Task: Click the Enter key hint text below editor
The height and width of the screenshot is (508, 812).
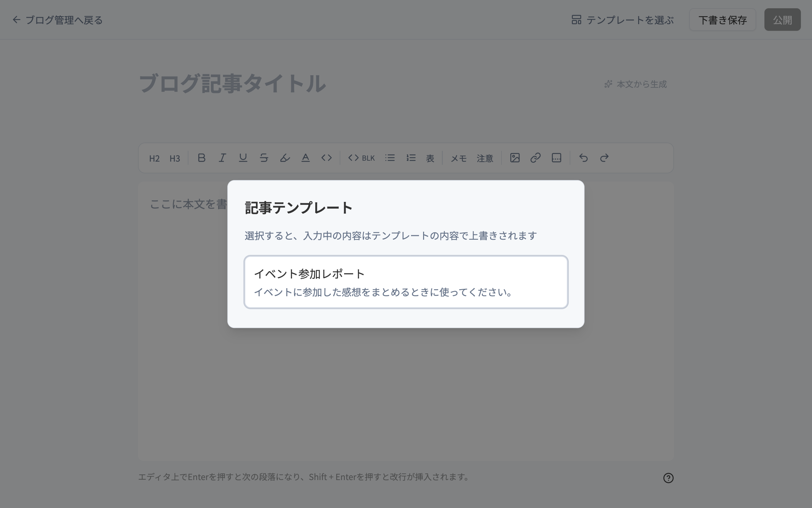Action: coord(304,477)
